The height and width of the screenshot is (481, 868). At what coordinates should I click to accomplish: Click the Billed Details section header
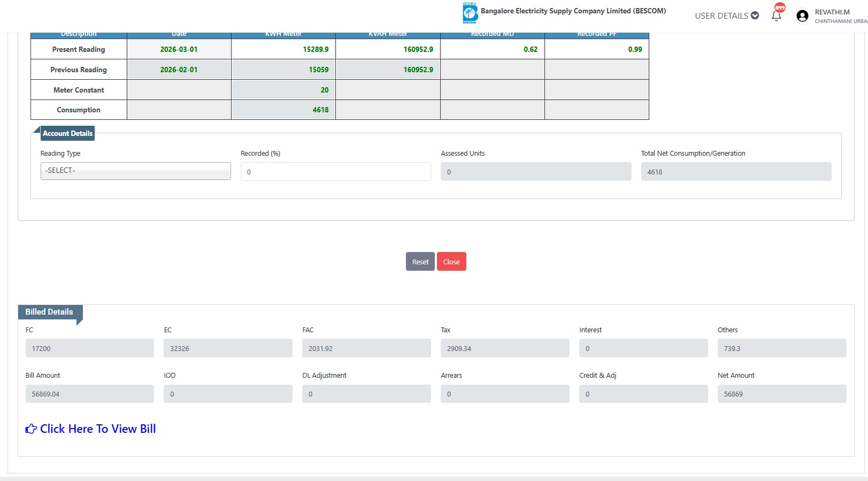click(x=49, y=312)
